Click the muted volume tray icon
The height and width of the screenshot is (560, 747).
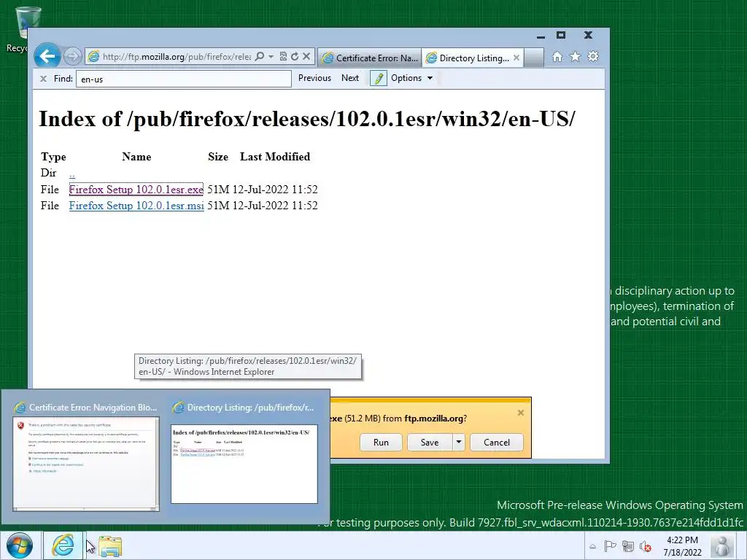[646, 546]
